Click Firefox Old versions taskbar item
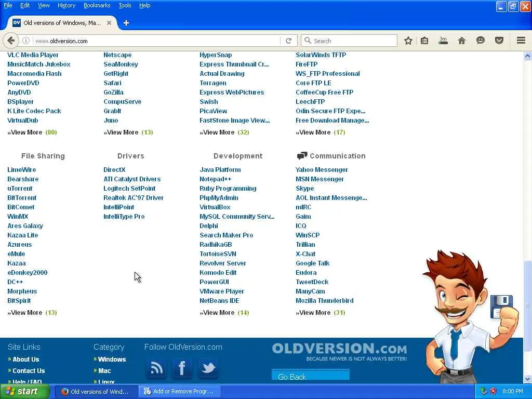The image size is (532, 399). point(96,391)
